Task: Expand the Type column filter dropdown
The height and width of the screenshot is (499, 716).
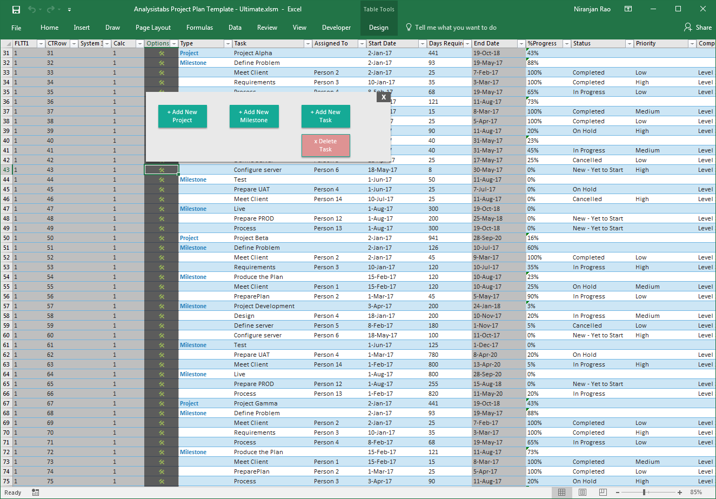Action: [x=227, y=43]
